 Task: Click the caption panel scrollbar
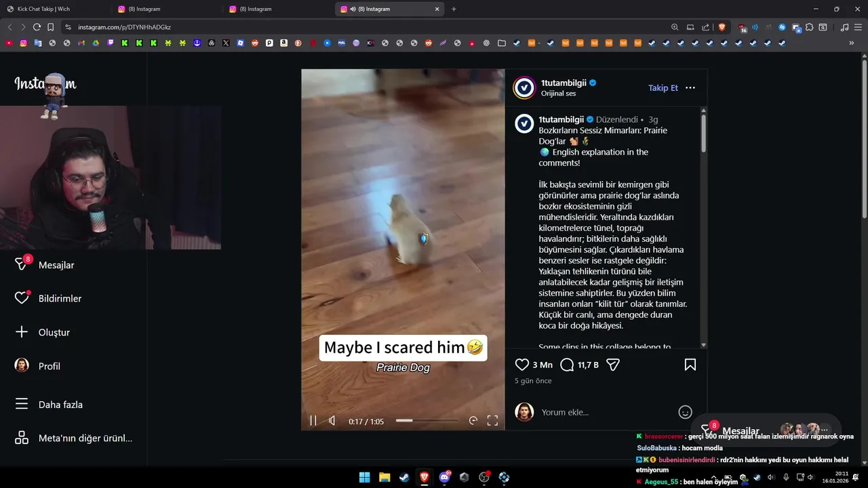pos(703,132)
